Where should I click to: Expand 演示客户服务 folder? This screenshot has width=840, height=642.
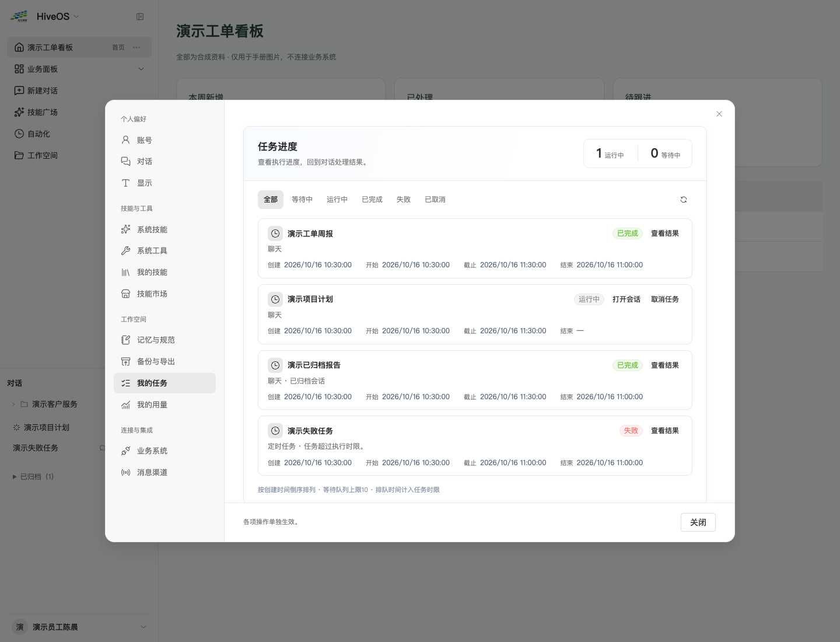pos(13,404)
